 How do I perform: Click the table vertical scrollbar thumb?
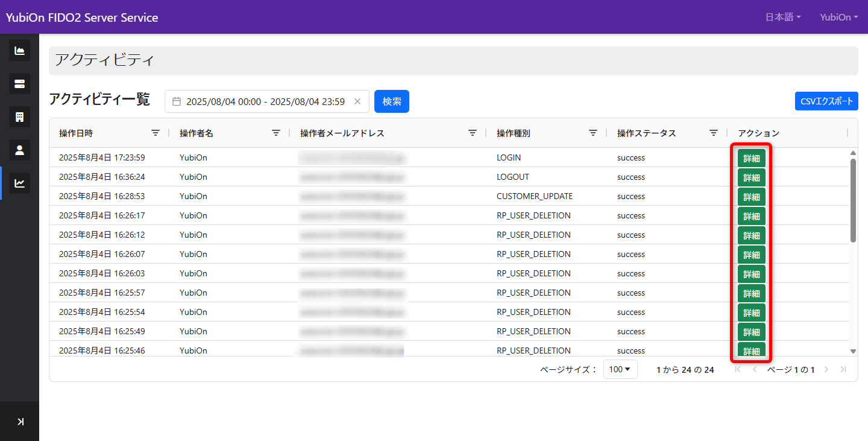pos(853,200)
